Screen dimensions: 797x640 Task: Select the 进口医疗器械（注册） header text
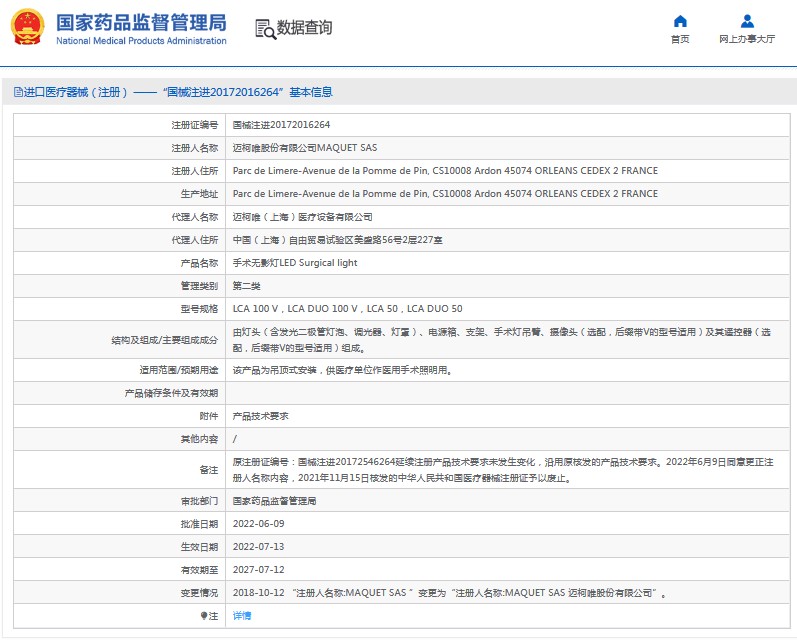pyautogui.click(x=76, y=92)
